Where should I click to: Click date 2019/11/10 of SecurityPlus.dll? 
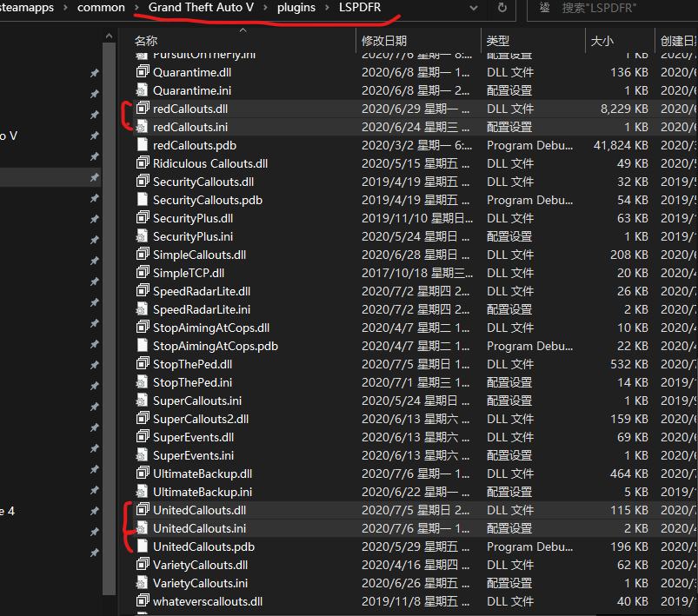pyautogui.click(x=417, y=218)
